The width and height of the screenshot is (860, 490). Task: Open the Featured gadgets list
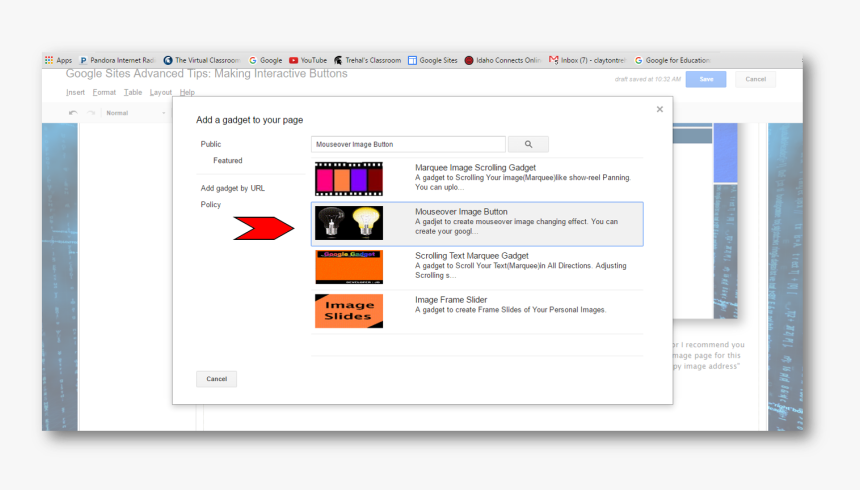click(x=227, y=160)
